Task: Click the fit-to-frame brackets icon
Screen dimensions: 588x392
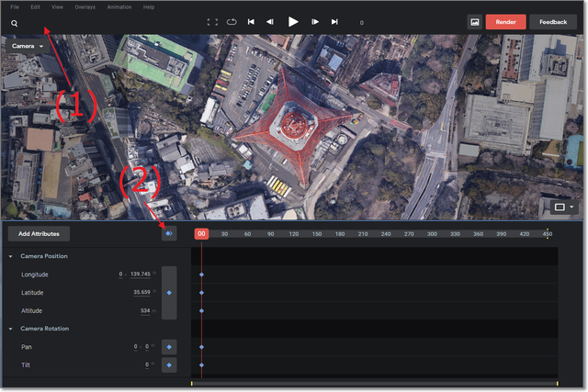Action: point(212,21)
